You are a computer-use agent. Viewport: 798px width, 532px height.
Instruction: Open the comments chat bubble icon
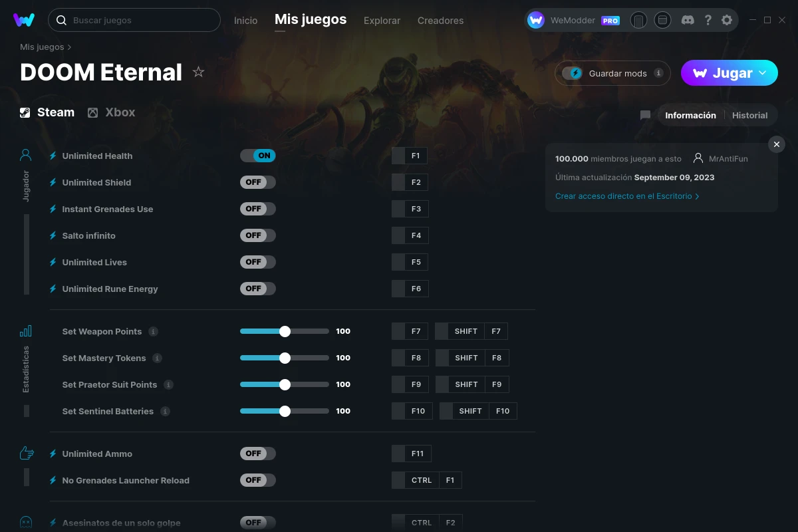645,115
